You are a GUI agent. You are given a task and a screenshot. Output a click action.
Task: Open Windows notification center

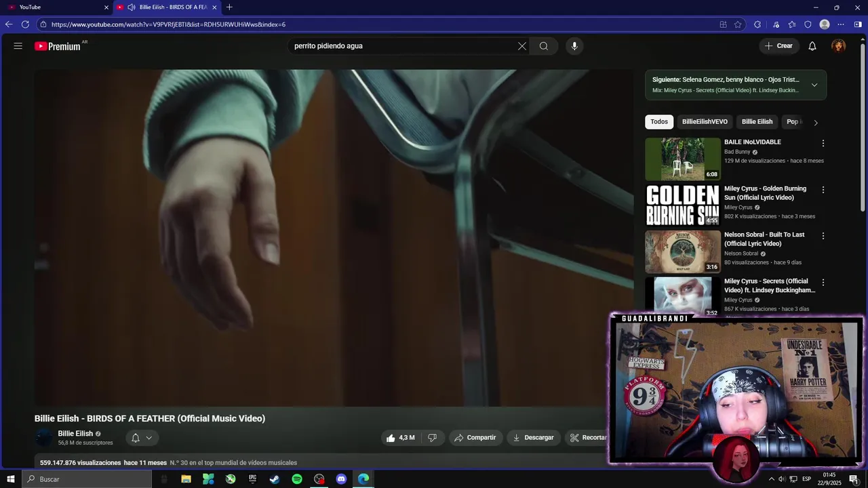pos(854,479)
